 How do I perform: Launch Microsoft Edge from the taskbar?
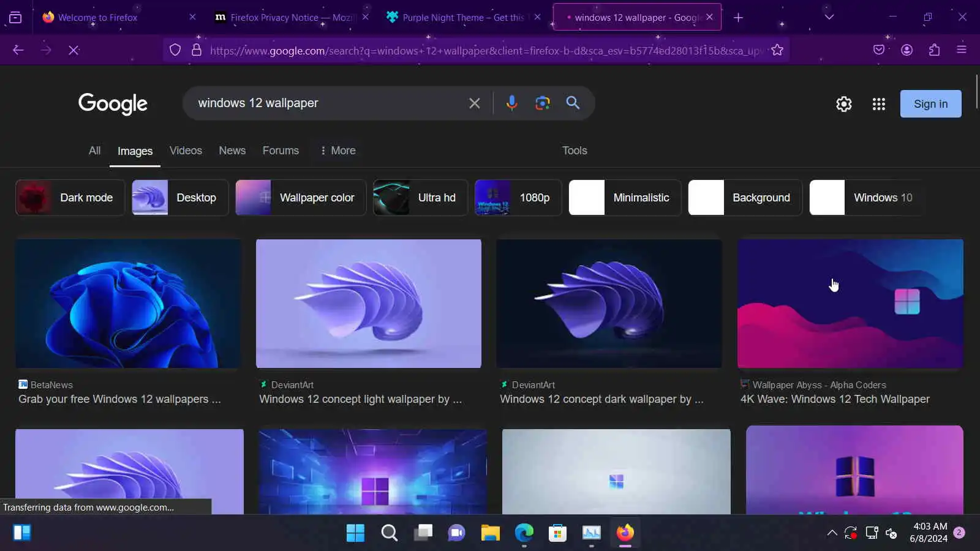click(x=524, y=533)
